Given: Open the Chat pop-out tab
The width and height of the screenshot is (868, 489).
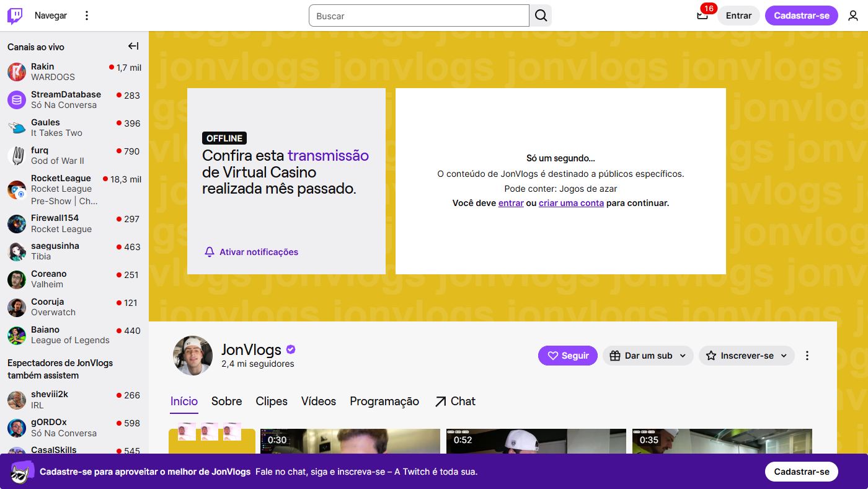Looking at the screenshot, I should (x=454, y=402).
